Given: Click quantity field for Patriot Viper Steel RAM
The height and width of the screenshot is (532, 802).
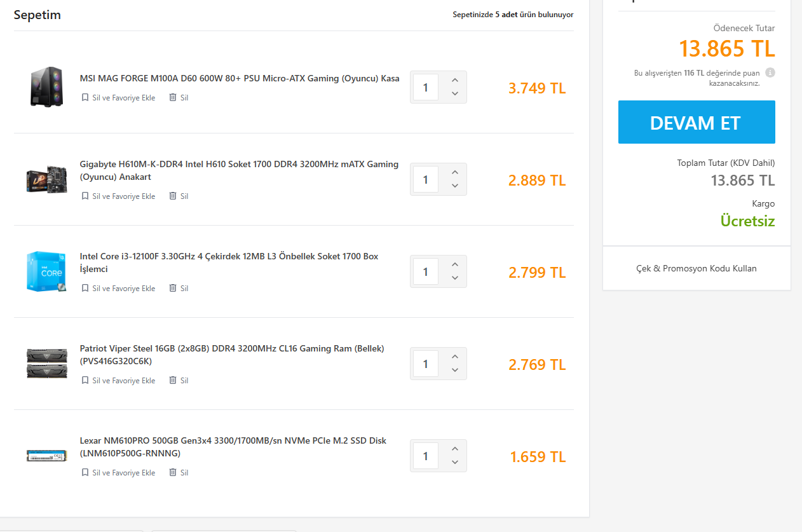Looking at the screenshot, I should click(x=426, y=364).
